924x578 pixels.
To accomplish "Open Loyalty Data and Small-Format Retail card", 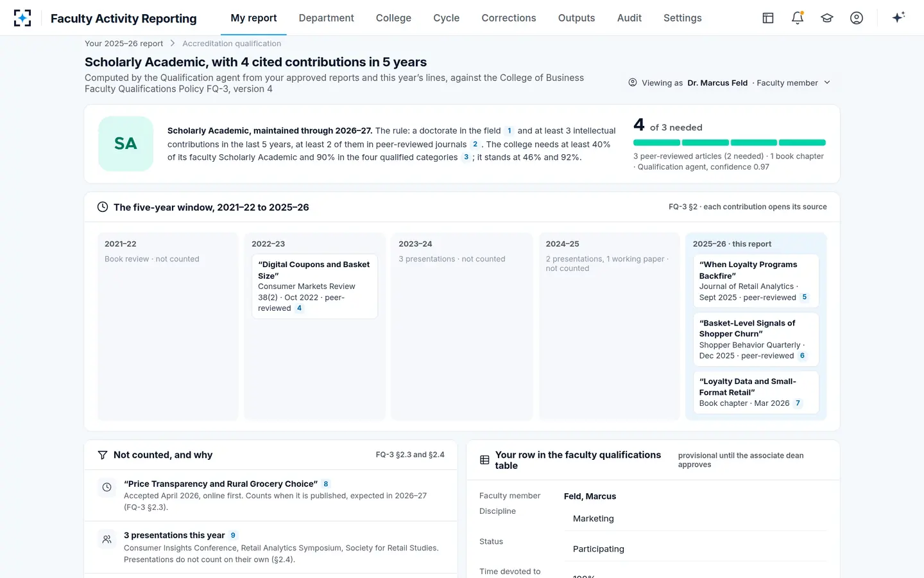I will 756,392.
